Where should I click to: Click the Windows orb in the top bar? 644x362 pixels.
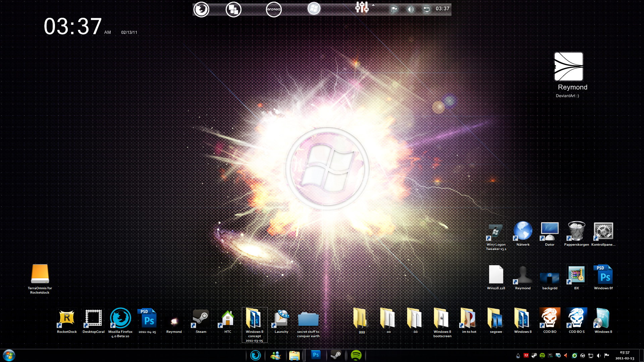pos(314,9)
